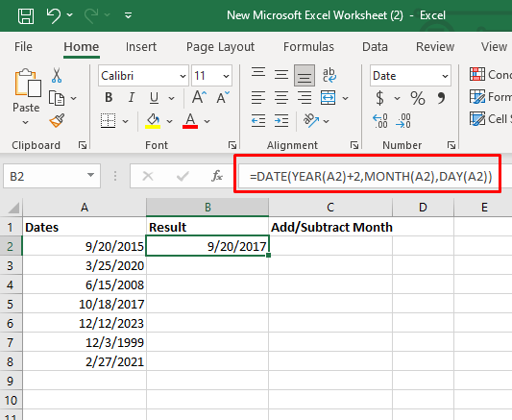
Task: Open Merge & Center dropdown arrow
Action: (x=346, y=98)
